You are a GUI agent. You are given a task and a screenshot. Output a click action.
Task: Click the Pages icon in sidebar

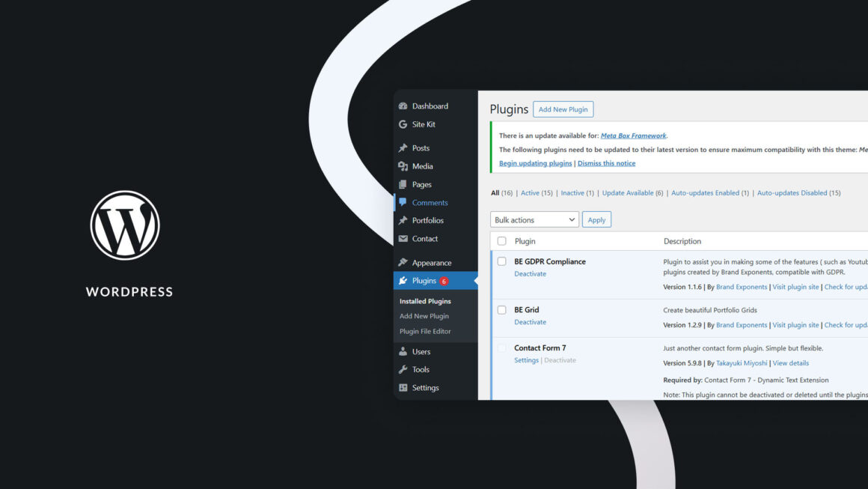pos(403,184)
